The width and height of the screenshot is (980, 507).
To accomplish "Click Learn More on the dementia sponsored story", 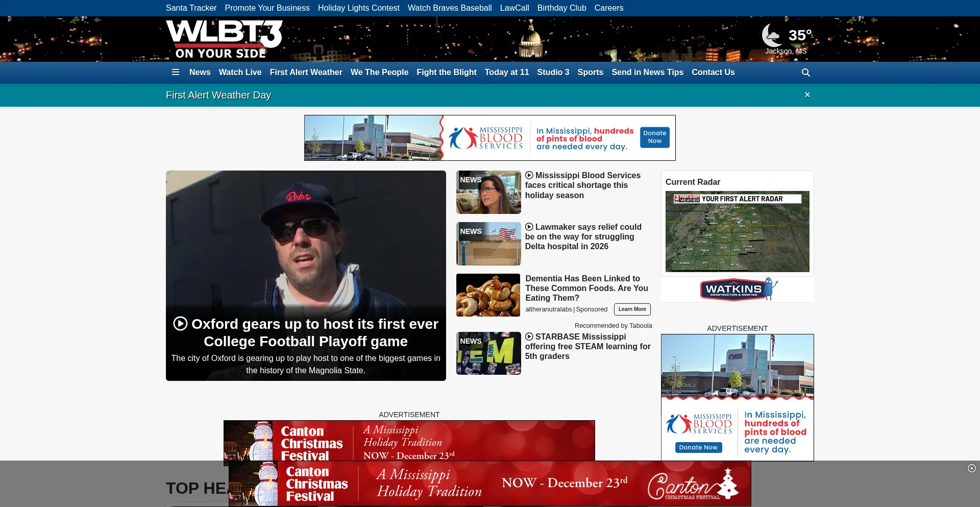I will point(632,309).
